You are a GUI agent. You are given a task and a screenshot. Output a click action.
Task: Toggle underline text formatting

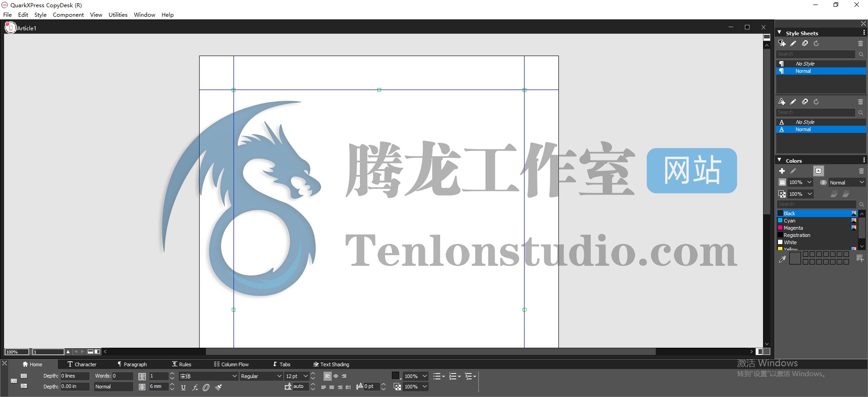183,388
